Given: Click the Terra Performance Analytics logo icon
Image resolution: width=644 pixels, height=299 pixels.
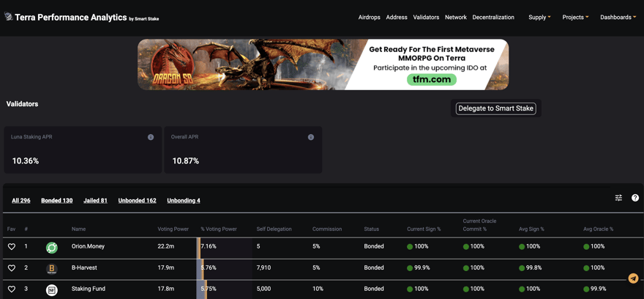Looking at the screenshot, I should coord(8,17).
